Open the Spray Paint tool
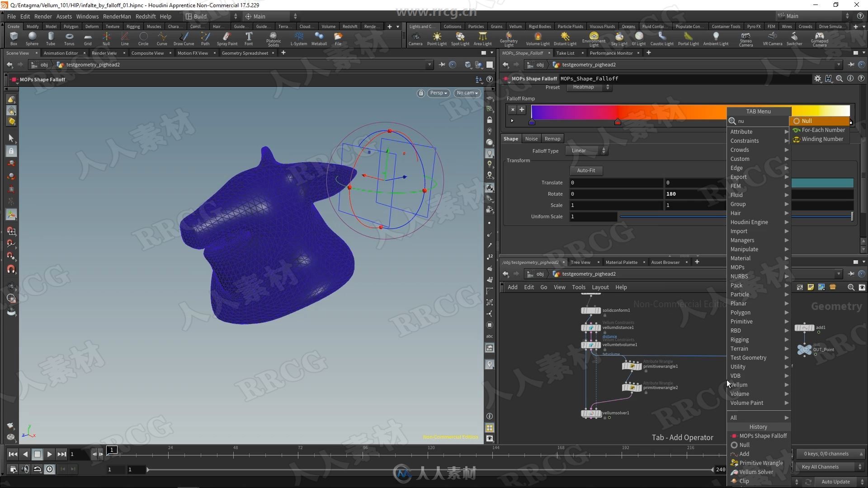This screenshot has height=488, width=868. pos(227,38)
